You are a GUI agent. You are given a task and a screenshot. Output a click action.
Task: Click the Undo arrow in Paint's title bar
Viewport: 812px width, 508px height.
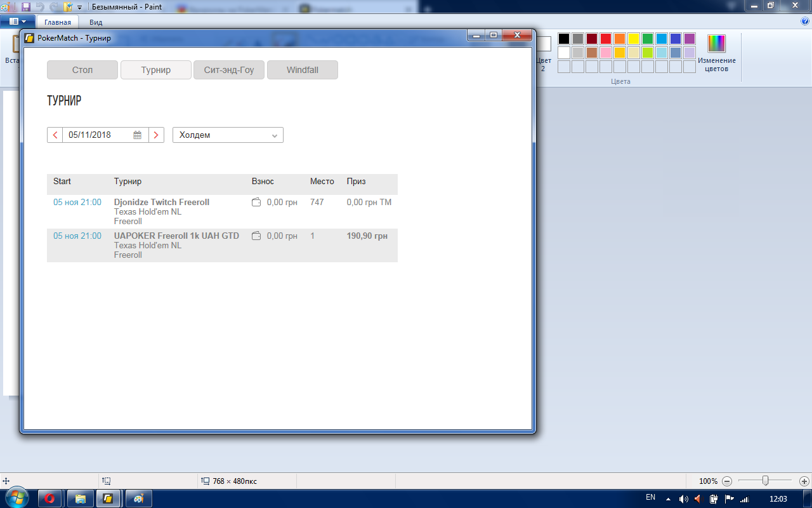point(41,7)
